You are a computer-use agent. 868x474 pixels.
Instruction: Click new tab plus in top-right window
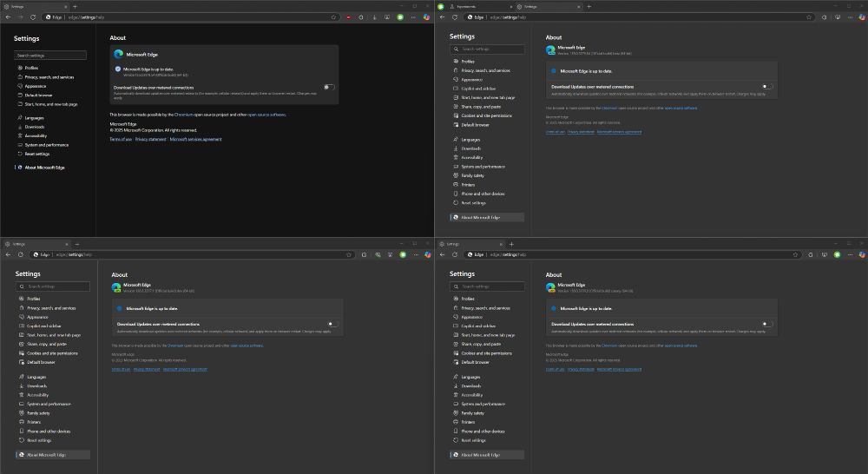[x=589, y=7]
